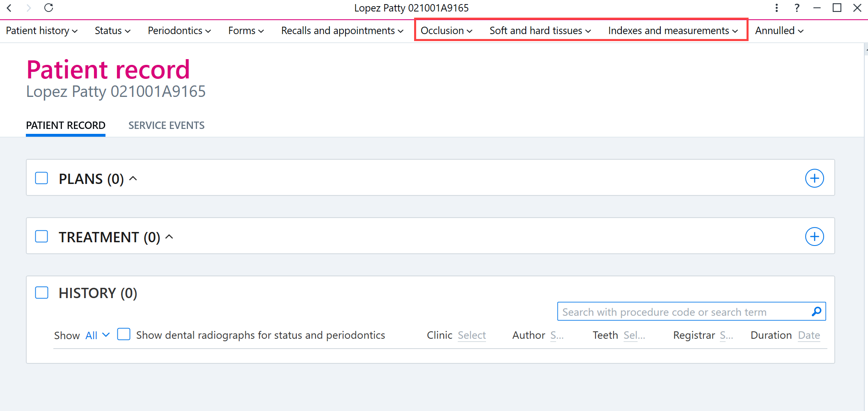This screenshot has width=868, height=411.
Task: Choose the Teeth filter selector
Action: [634, 335]
